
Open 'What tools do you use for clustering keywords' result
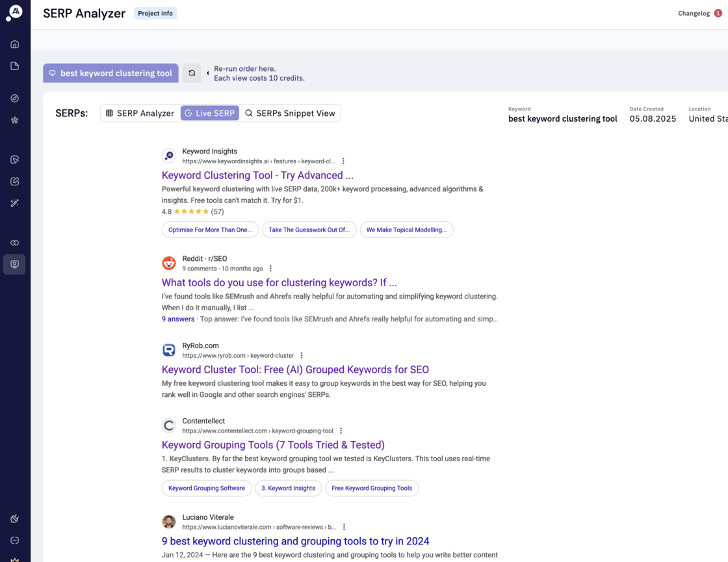pos(279,282)
